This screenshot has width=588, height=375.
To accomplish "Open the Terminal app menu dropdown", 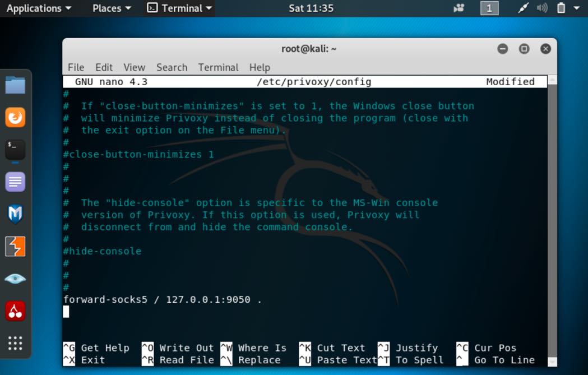I will 179,8.
